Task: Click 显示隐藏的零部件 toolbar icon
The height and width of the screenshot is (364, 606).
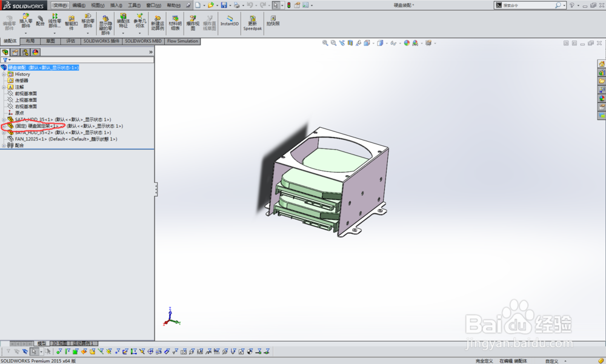Action: (x=105, y=25)
